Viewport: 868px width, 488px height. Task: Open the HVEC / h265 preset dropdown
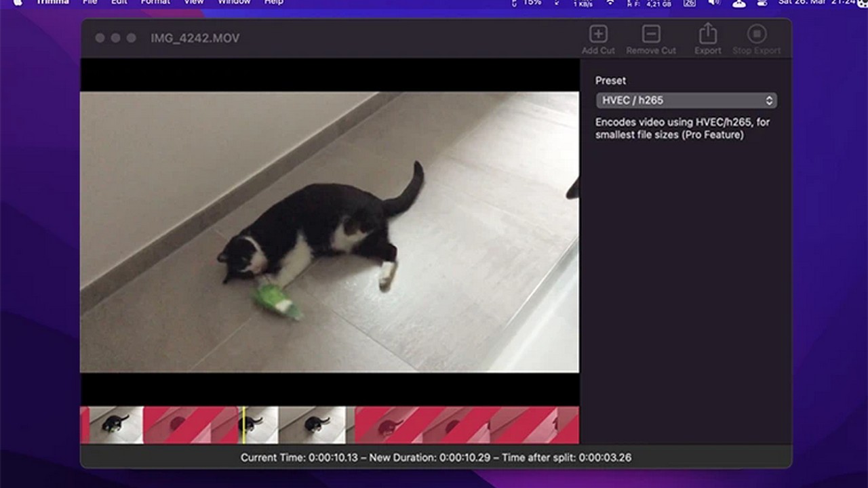[686, 100]
